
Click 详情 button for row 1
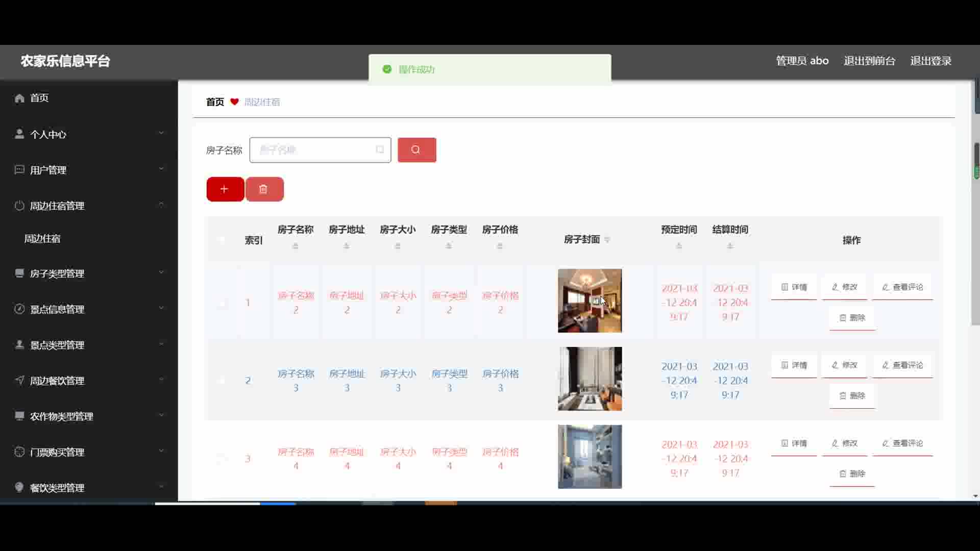click(x=794, y=287)
